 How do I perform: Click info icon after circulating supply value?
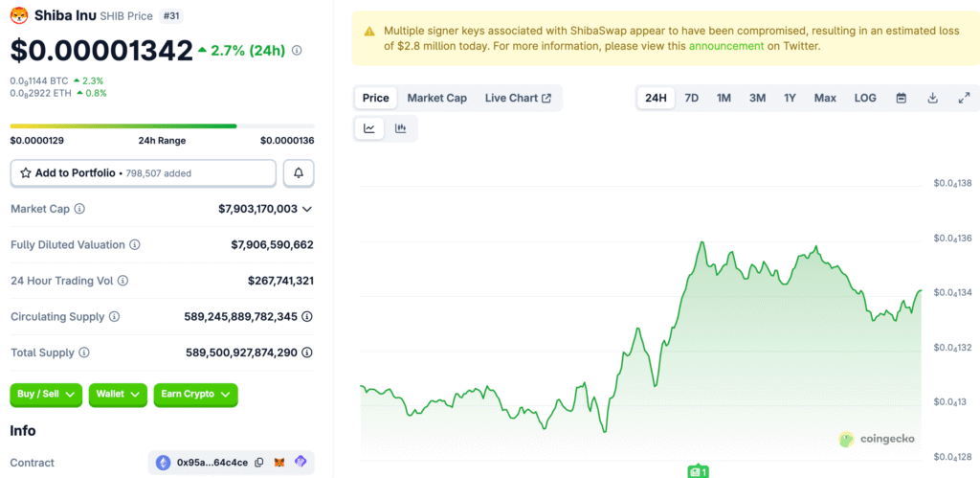click(307, 316)
